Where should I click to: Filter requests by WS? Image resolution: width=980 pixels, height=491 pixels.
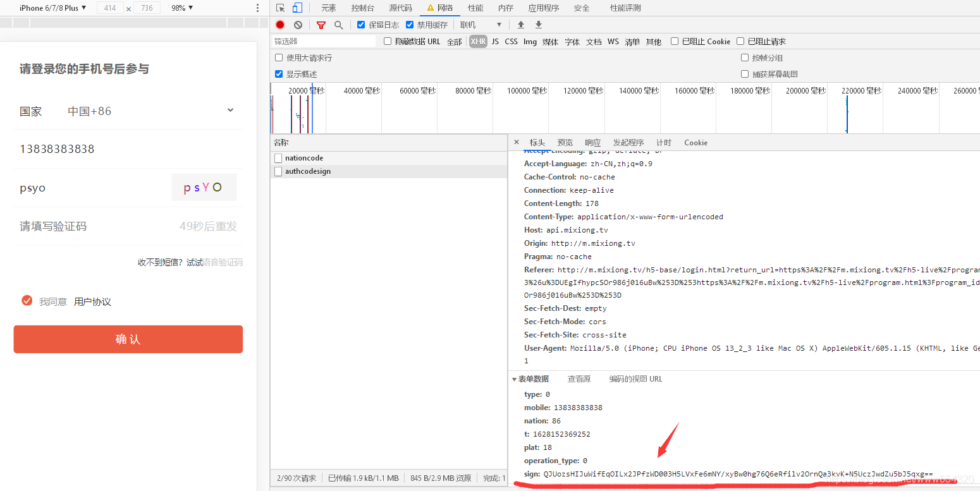tap(613, 42)
